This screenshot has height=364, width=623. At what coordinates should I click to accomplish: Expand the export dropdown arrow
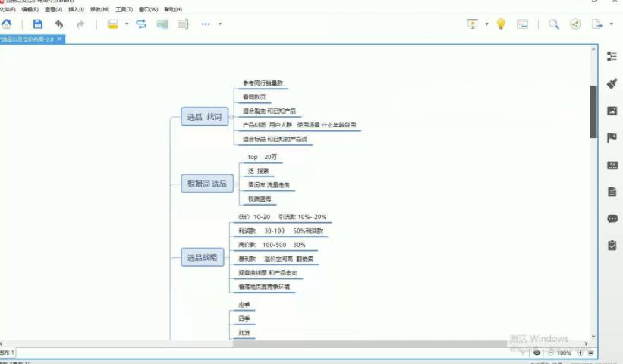point(610,24)
